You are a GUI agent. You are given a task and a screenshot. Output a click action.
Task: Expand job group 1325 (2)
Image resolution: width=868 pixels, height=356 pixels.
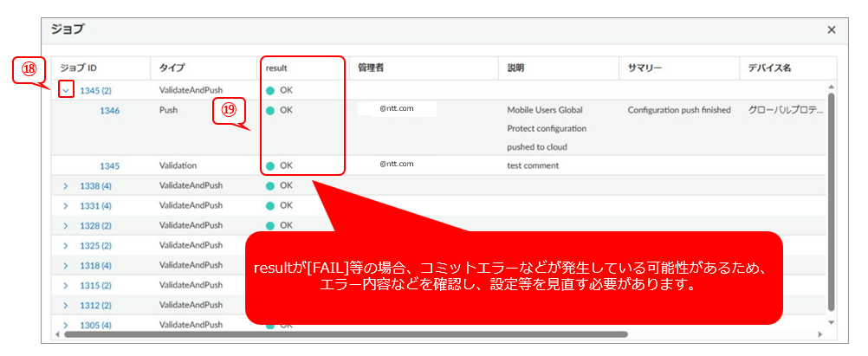[x=66, y=245]
